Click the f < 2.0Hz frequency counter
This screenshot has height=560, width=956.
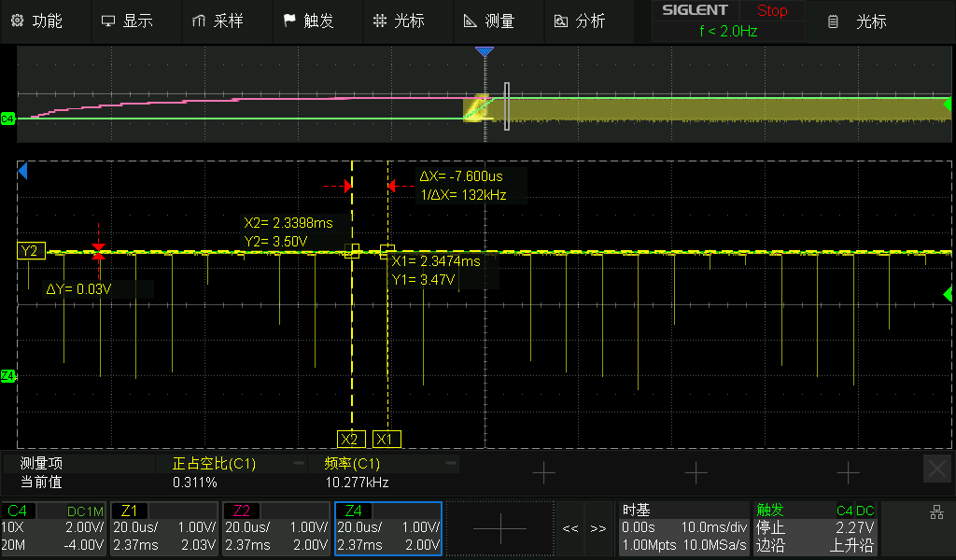click(x=728, y=31)
